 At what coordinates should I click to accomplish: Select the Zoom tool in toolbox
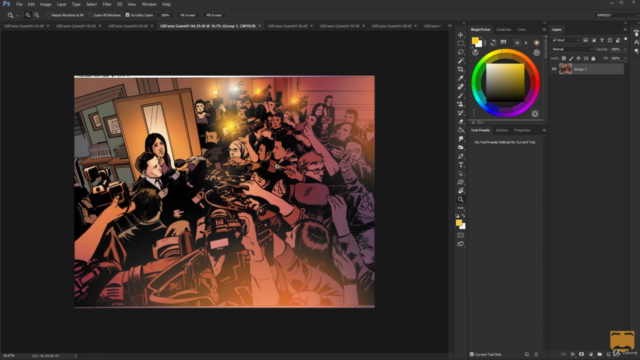460,200
